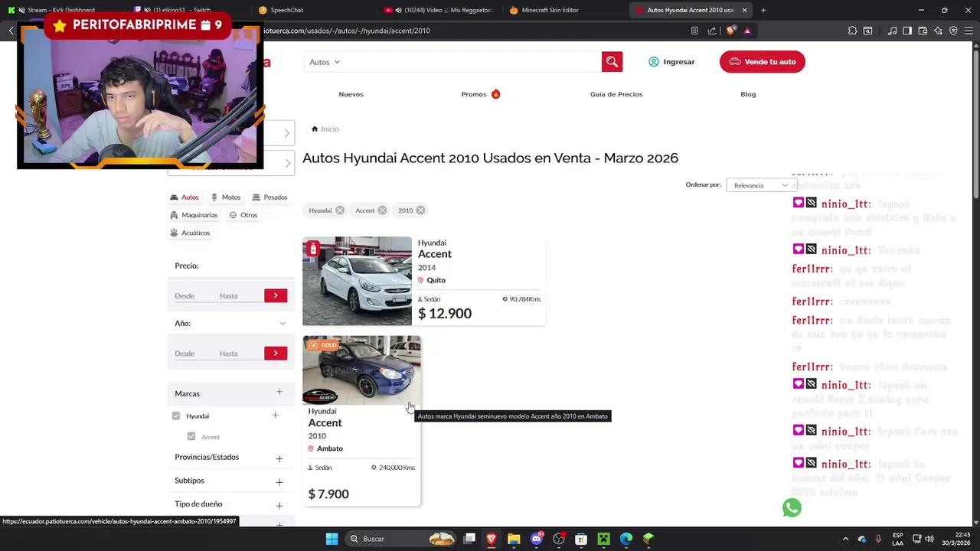Open a new browser tab plus button
Screen dimensions: 980x551
[763, 10]
